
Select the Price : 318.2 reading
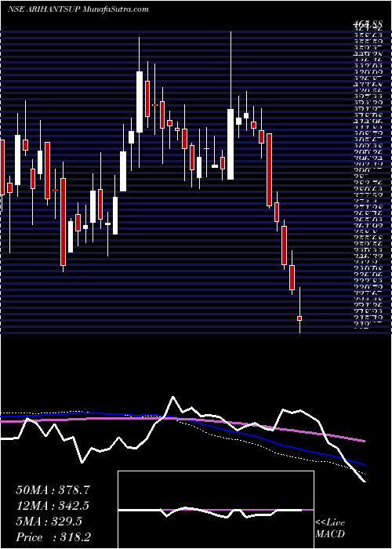click(55, 537)
